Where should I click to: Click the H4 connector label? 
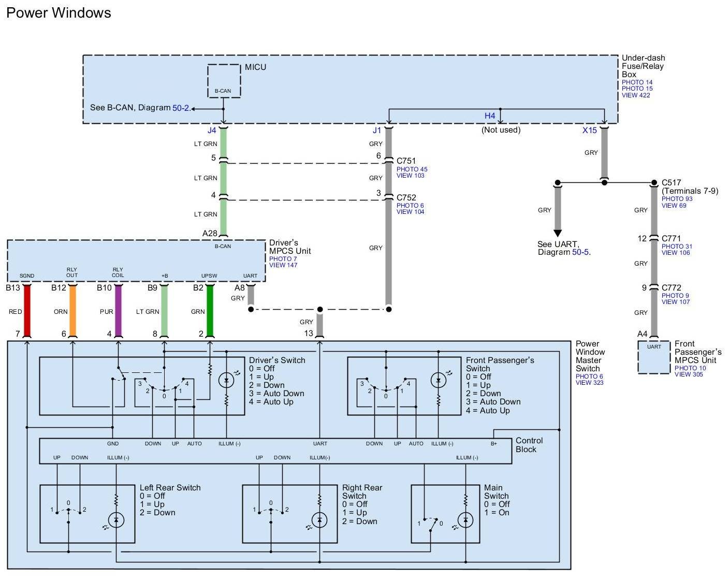[x=489, y=116]
